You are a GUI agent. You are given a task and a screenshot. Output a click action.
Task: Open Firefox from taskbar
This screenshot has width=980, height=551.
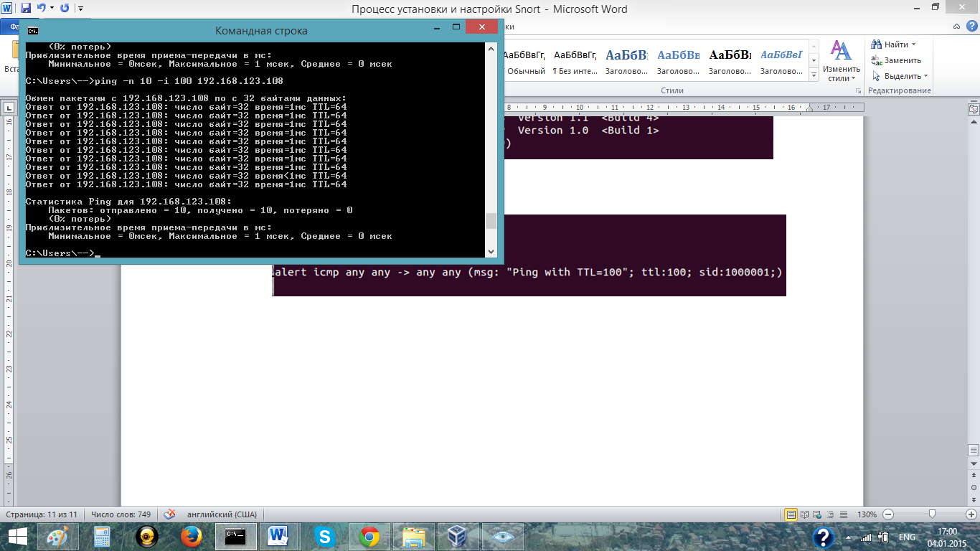pos(192,537)
